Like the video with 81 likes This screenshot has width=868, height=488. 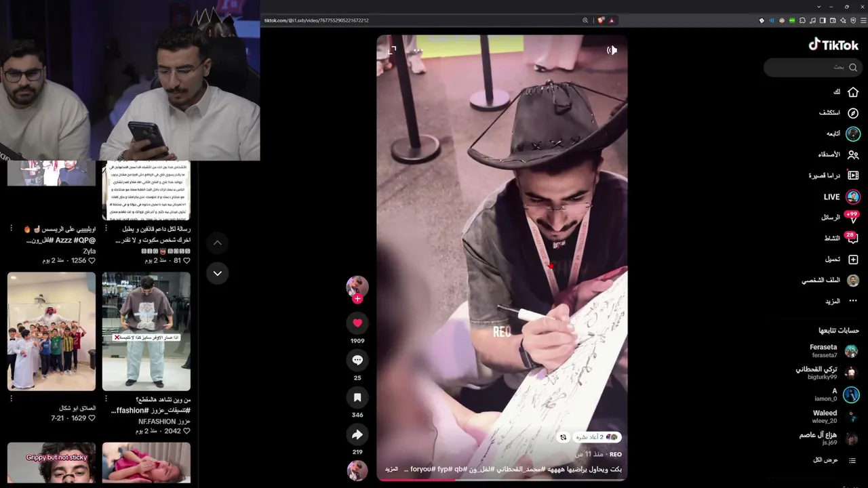click(187, 260)
